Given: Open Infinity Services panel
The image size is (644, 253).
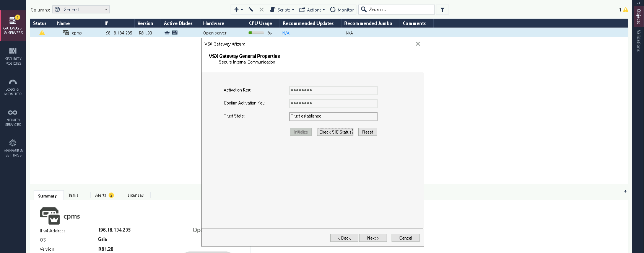Looking at the screenshot, I should 13,118.
